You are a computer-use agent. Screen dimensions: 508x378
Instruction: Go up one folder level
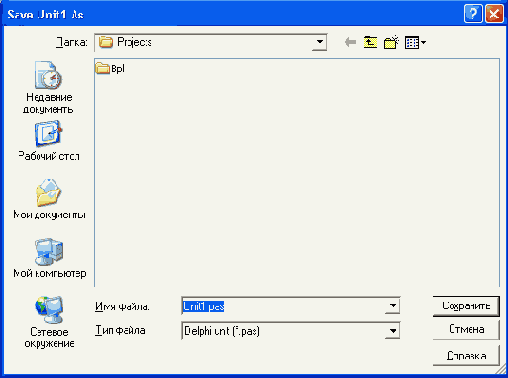[370, 42]
